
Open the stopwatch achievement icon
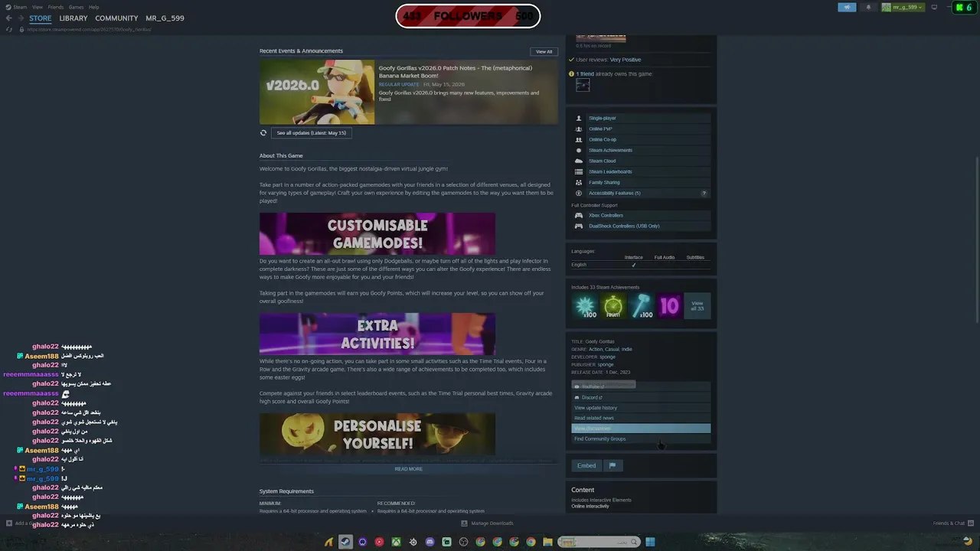(x=614, y=306)
